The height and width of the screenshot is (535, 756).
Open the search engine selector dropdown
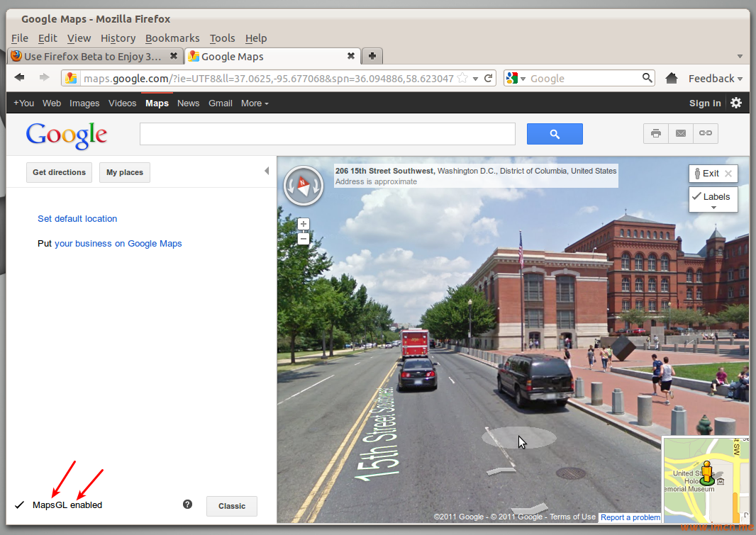523,79
